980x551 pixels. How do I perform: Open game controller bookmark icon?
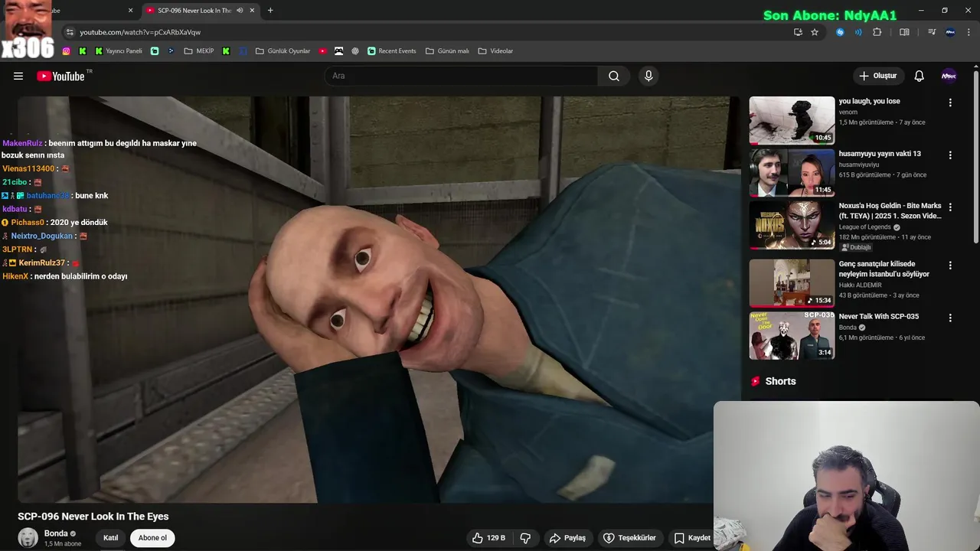coord(339,51)
